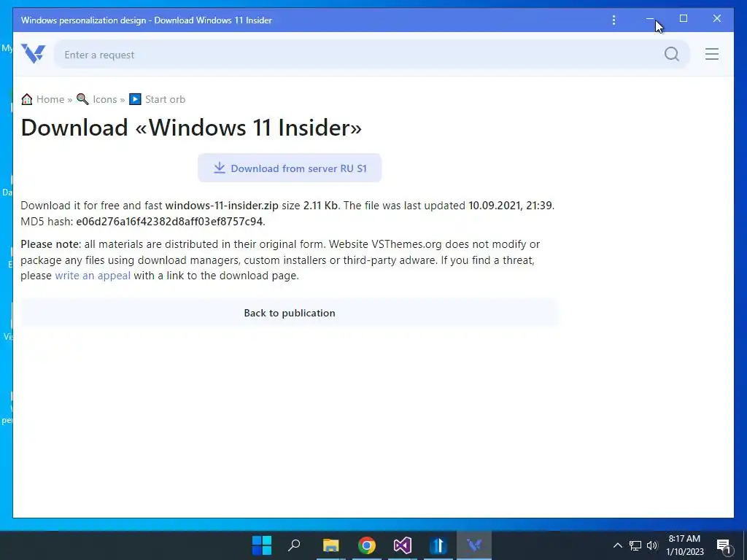Click the VSThemes logo icon
Image resolution: width=747 pixels, height=560 pixels.
[34, 53]
